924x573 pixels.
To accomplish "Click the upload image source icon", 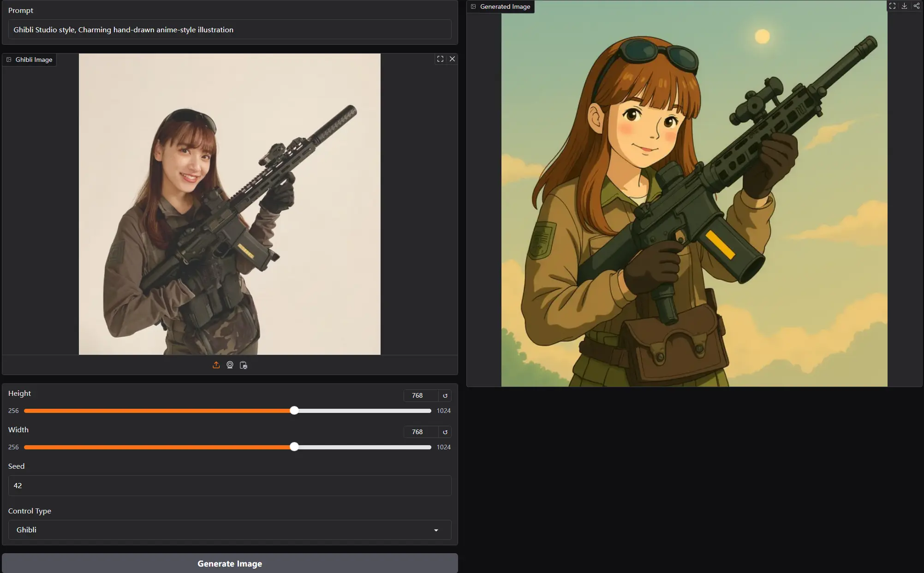I will tap(216, 365).
